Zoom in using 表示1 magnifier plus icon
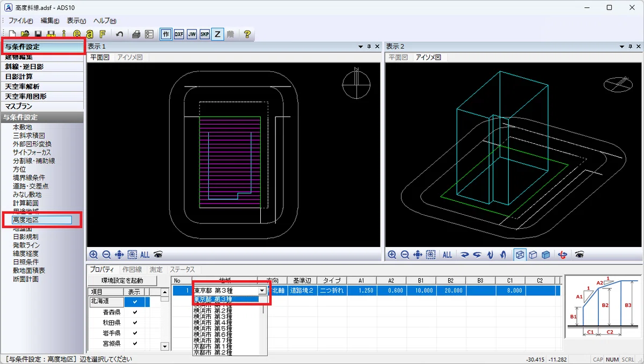This screenshot has height=364, width=644. (x=94, y=255)
